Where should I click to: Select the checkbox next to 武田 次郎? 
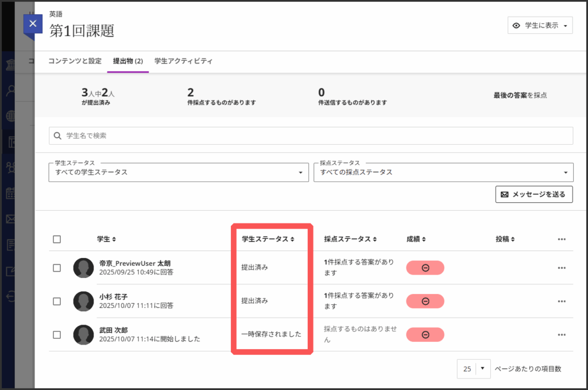click(x=57, y=334)
